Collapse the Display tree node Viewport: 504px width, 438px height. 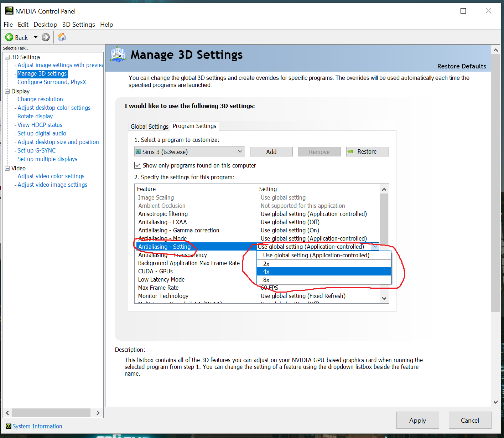pyautogui.click(x=7, y=91)
